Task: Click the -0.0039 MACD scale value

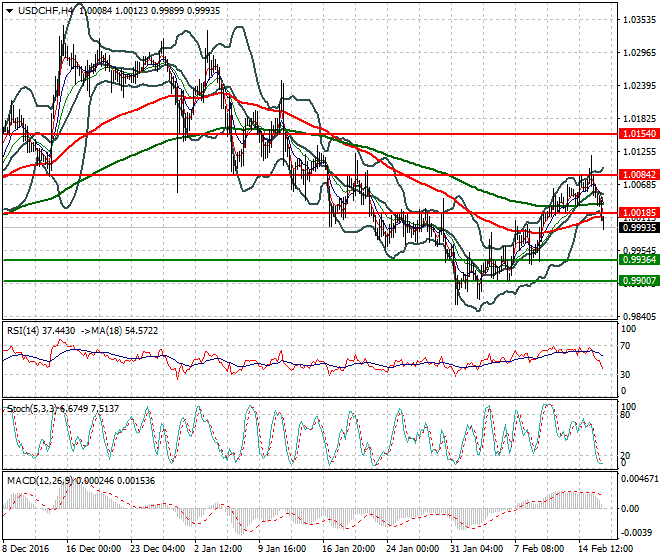Action: click(x=636, y=533)
